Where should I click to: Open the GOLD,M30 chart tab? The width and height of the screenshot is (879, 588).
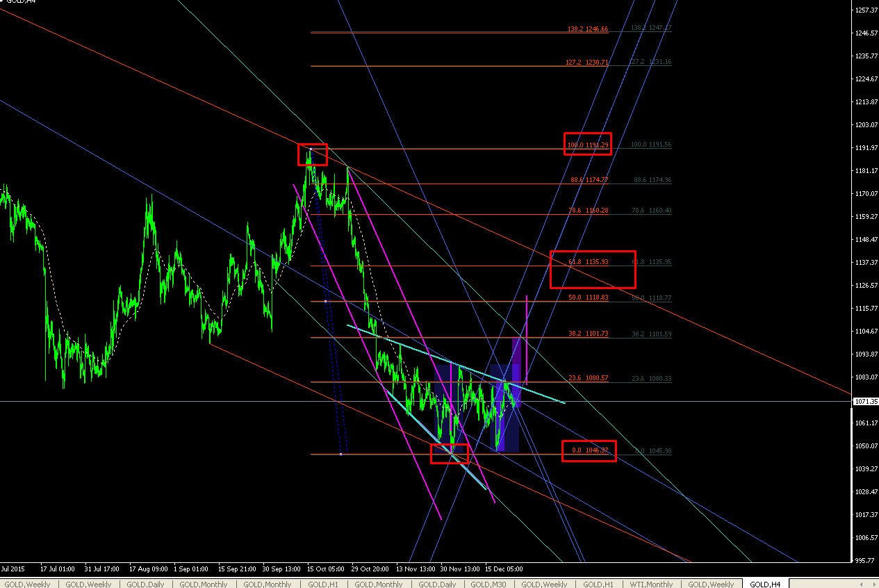[x=488, y=584]
